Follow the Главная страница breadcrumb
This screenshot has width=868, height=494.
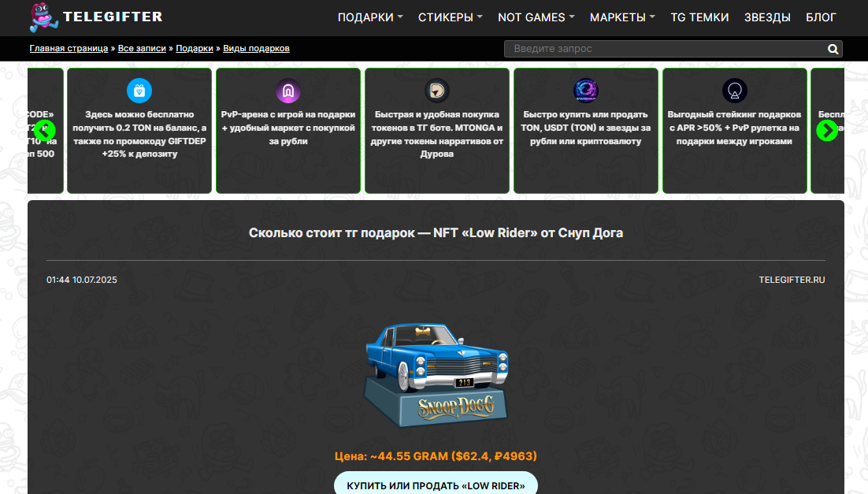[69, 48]
